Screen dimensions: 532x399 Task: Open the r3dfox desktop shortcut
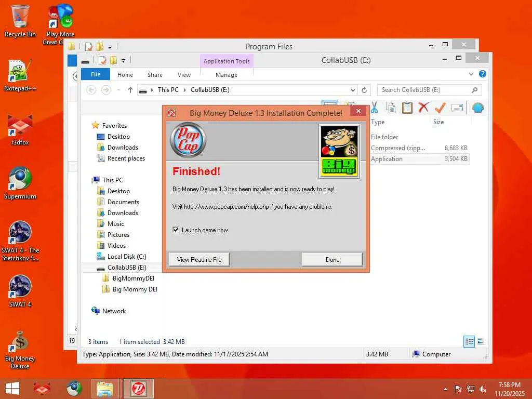pyautogui.click(x=20, y=129)
